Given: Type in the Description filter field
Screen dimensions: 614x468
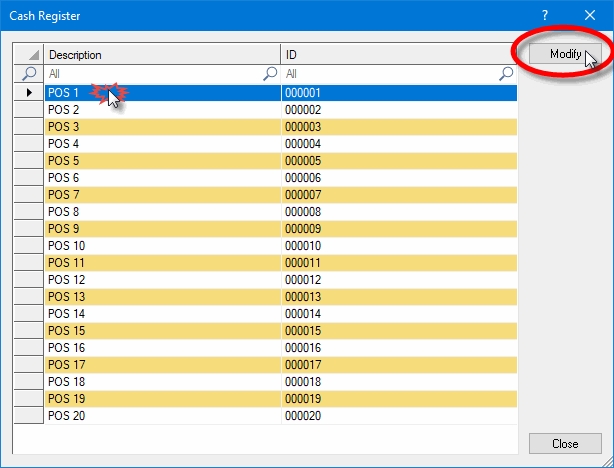Looking at the screenshot, I should [150, 74].
